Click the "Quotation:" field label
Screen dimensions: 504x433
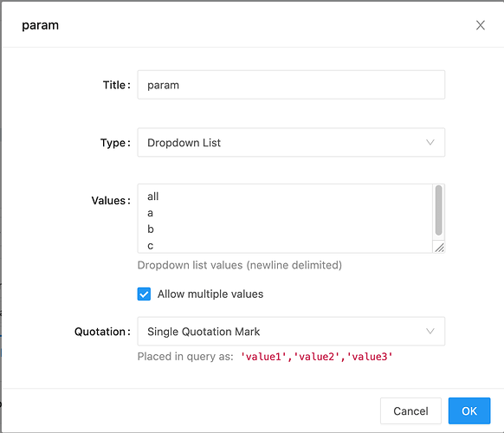pyautogui.click(x=102, y=332)
